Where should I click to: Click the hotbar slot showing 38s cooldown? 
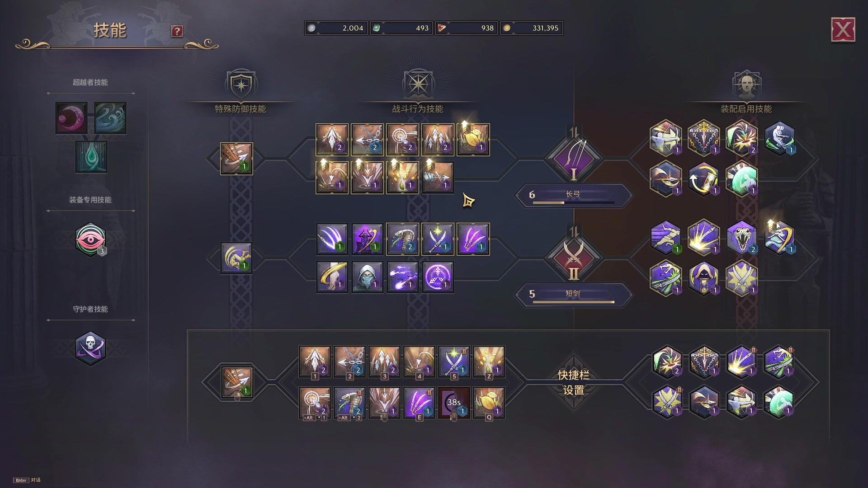(x=454, y=403)
